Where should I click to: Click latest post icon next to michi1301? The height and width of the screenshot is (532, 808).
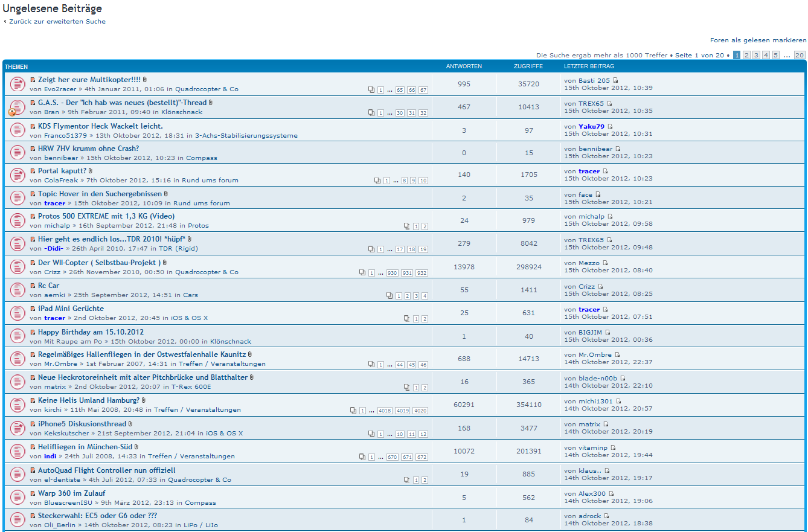coord(618,401)
